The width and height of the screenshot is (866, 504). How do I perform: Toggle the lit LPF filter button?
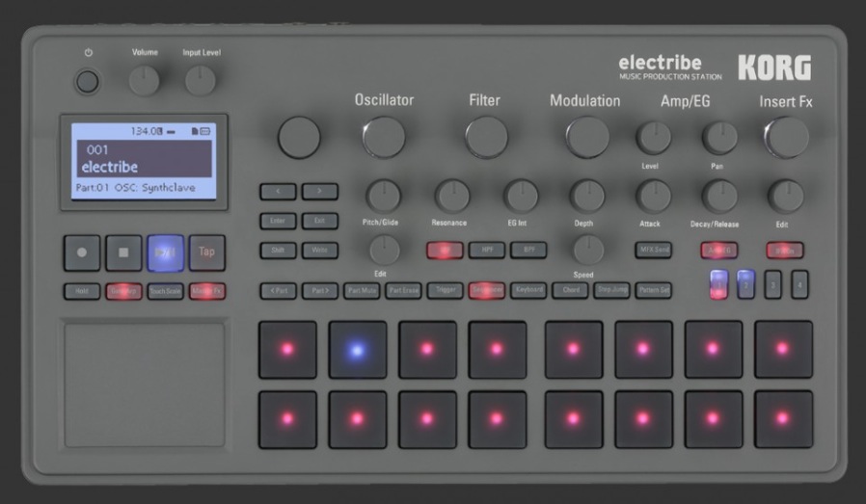tap(445, 250)
